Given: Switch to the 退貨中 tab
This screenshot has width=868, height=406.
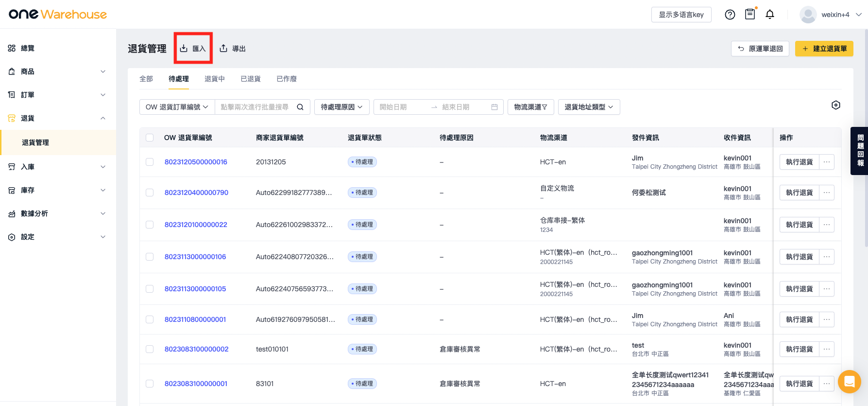Looking at the screenshot, I should [215, 79].
